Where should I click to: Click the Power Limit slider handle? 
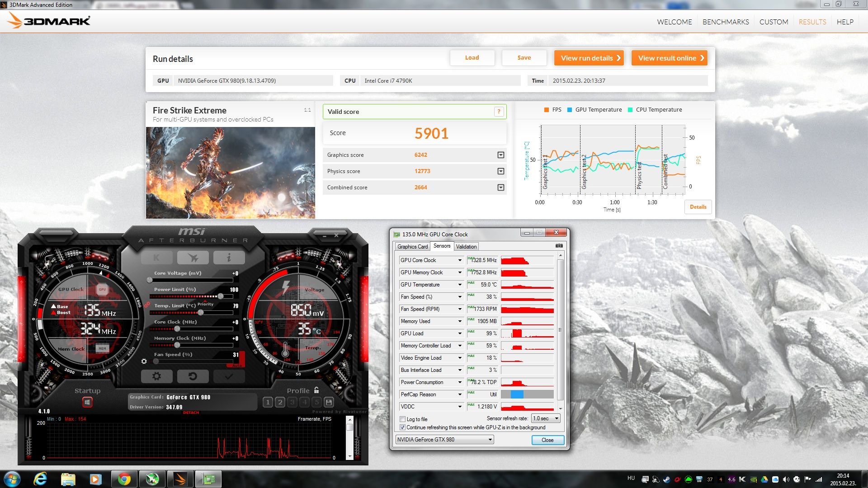220,296
